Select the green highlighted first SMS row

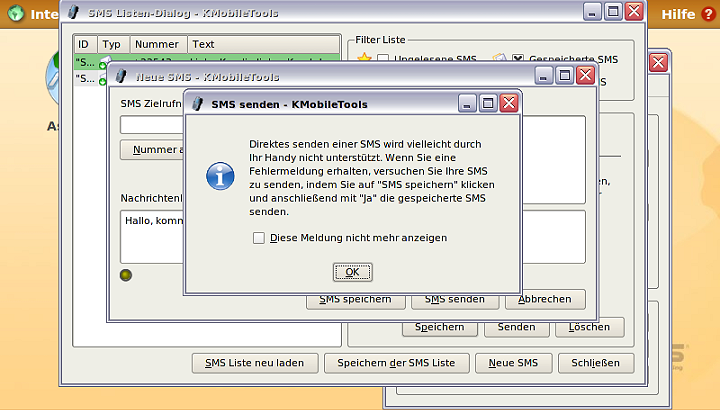pos(207,58)
